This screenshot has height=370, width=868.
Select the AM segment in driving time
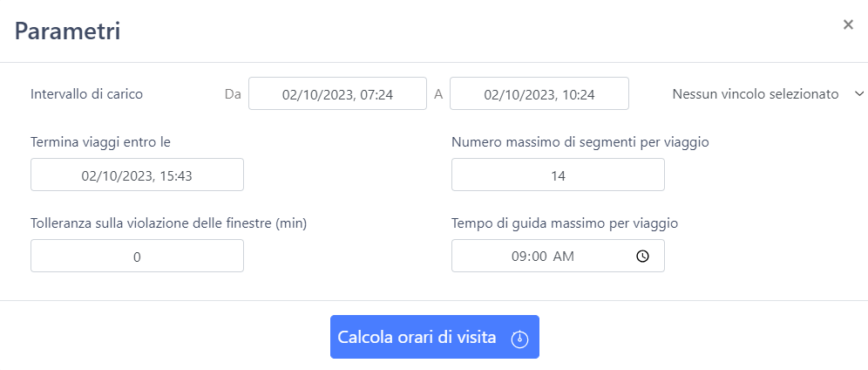click(x=564, y=257)
